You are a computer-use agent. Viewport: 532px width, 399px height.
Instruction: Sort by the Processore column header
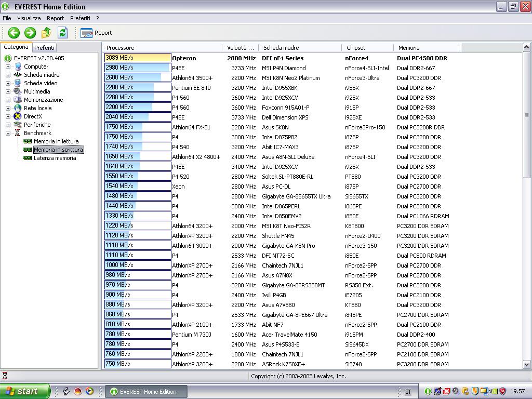(162, 48)
